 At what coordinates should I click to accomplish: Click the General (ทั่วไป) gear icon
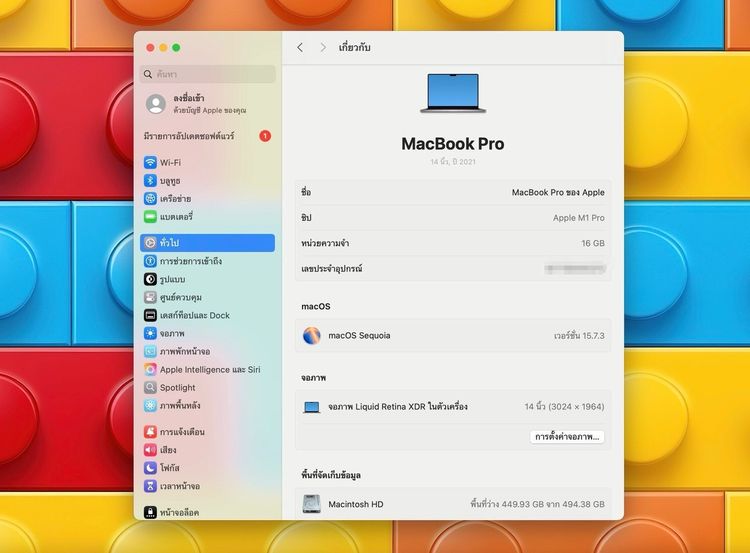(x=150, y=243)
